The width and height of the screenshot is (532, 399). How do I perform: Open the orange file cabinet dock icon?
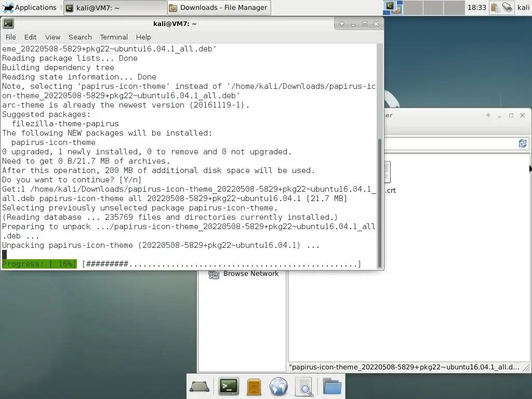click(254, 387)
